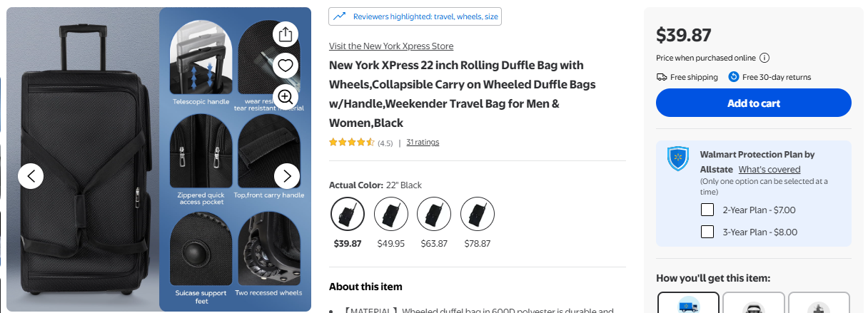
Task: Click the price info icon
Action: click(x=764, y=58)
